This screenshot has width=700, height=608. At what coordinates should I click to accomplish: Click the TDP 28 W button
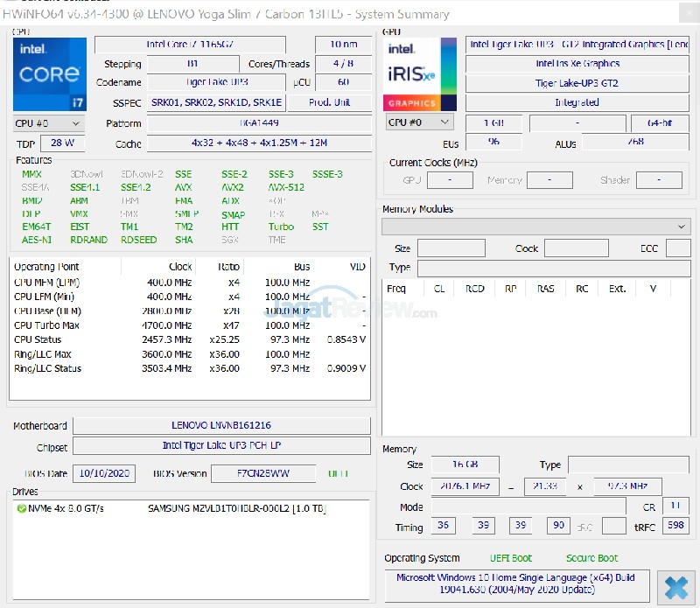(x=62, y=143)
